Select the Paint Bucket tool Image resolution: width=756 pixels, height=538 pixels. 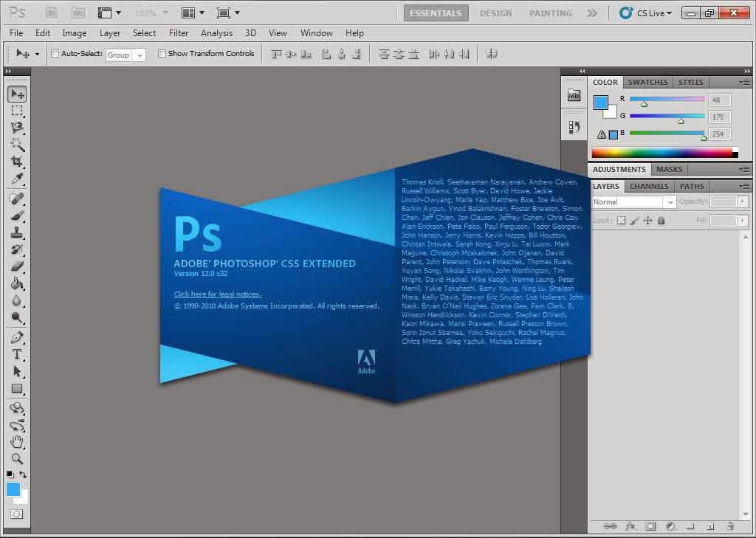pos(17,283)
